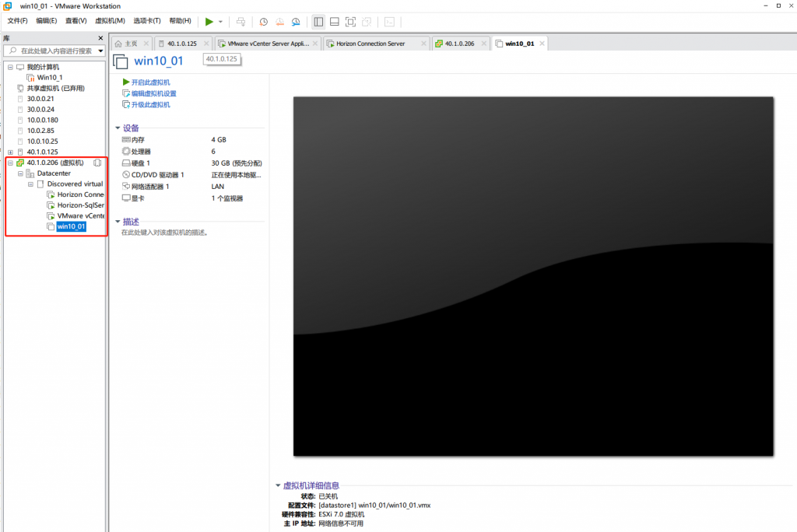
Task: Select Horizon Conne... VM in tree
Action: click(x=80, y=194)
